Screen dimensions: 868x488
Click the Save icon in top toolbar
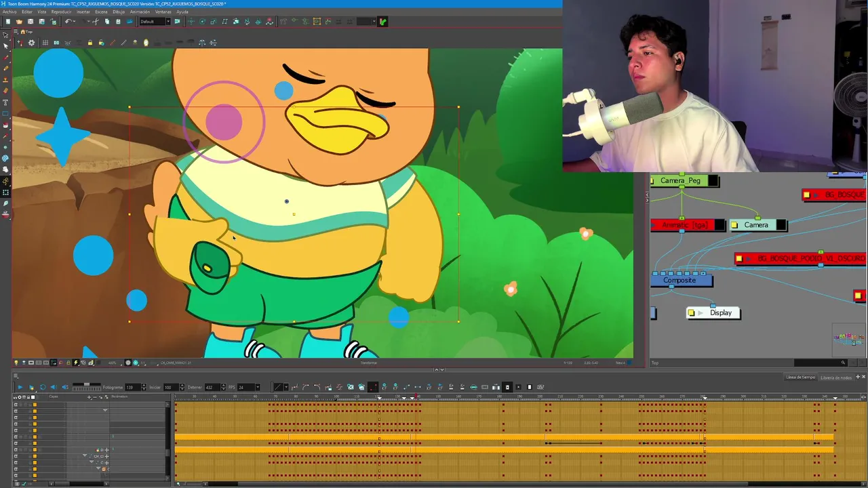click(x=31, y=22)
